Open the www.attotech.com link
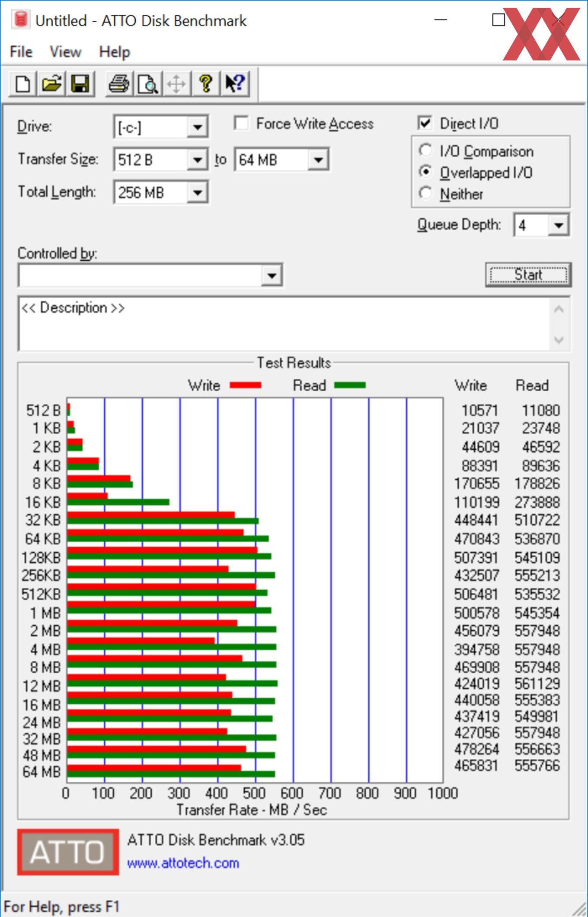The height and width of the screenshot is (917, 588). [183, 863]
